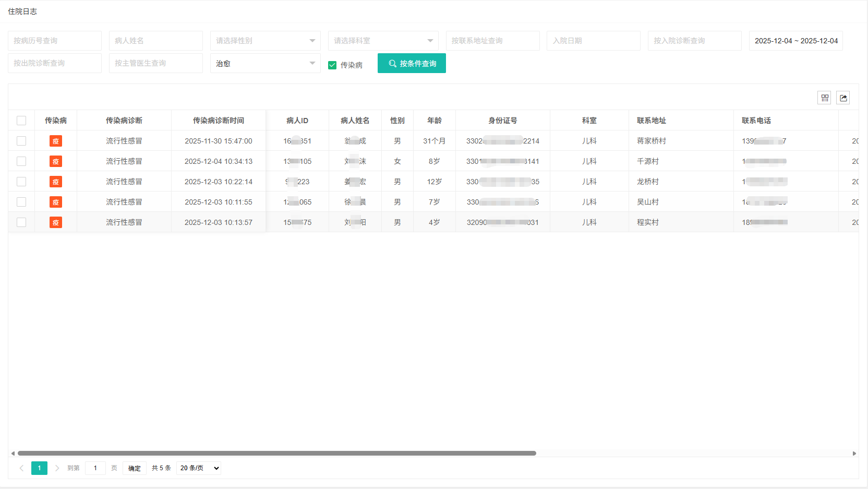Image resolution: width=868 pixels, height=489 pixels.
Task: Click infectious disease badge for 蒋家桥村 row
Action: coord(56,141)
